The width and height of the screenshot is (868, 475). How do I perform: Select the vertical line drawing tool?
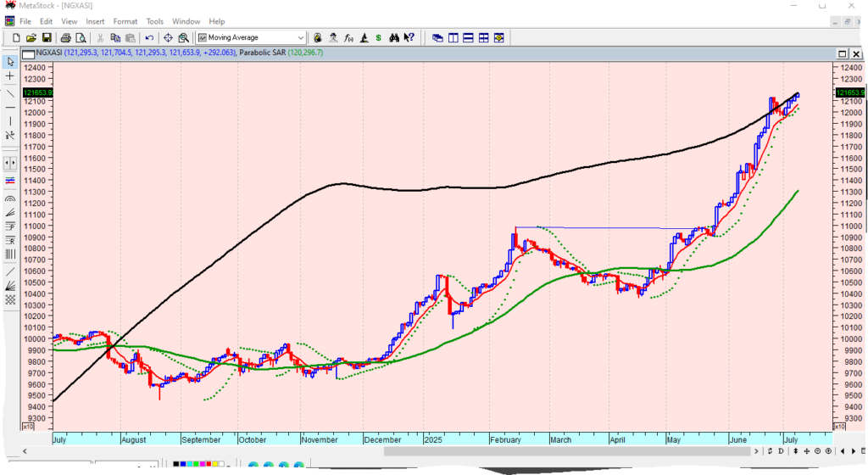[x=10, y=121]
